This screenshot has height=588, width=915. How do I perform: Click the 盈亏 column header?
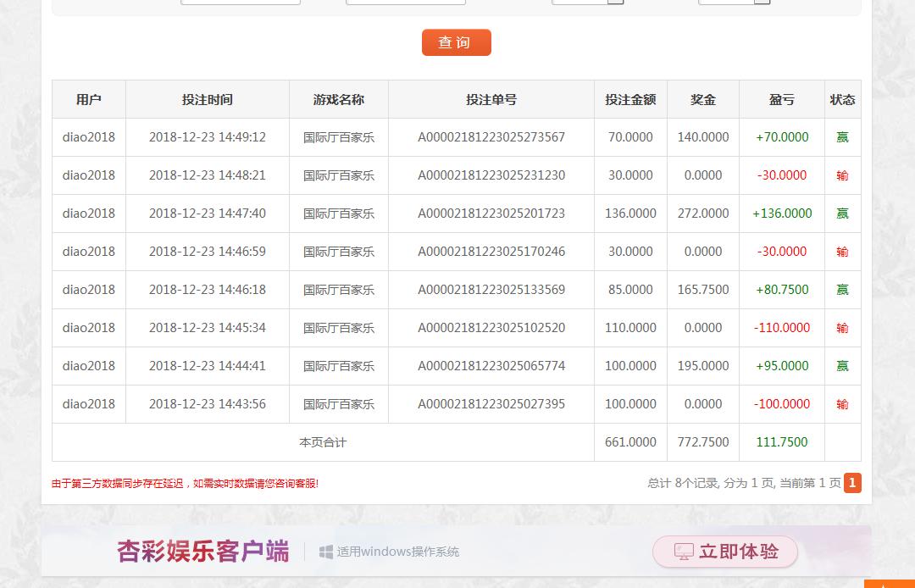point(782,100)
